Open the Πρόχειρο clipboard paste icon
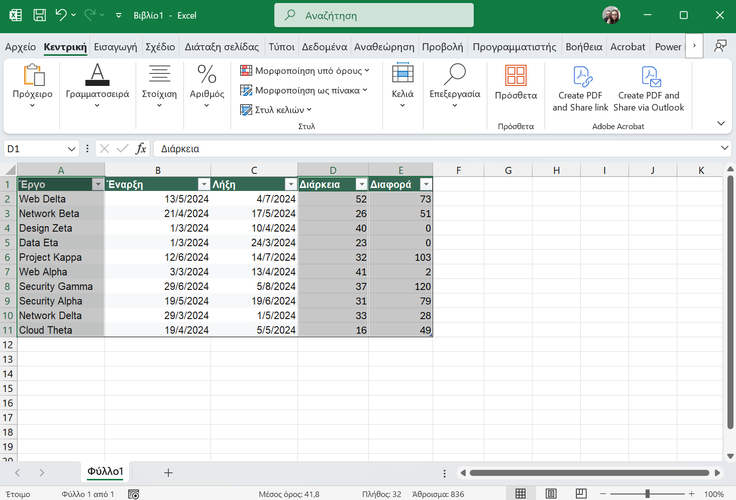 coord(33,75)
